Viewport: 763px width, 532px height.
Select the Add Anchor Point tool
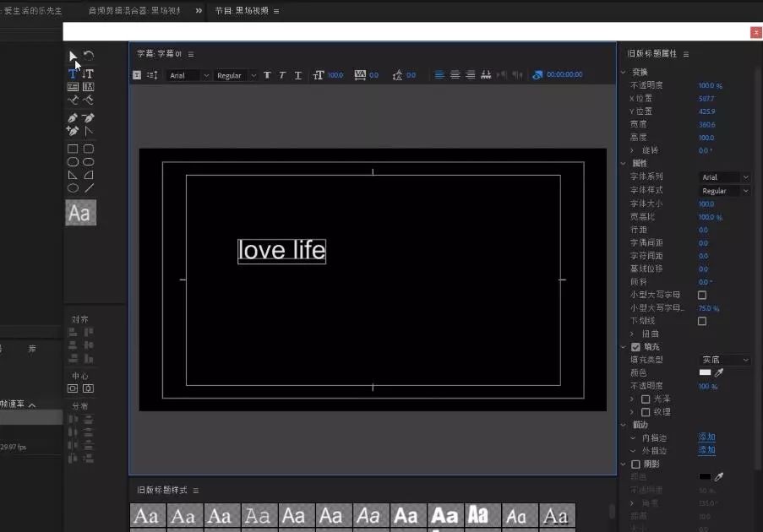click(x=73, y=131)
